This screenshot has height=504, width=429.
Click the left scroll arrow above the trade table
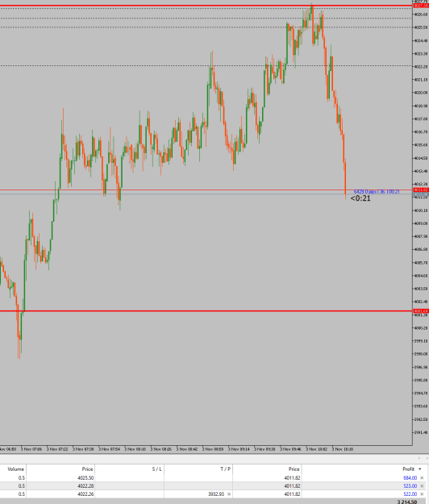click(419, 458)
